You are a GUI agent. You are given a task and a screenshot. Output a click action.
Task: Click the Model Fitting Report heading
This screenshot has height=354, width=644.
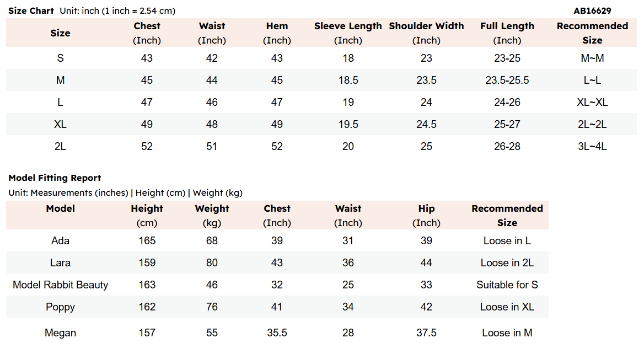[x=55, y=178]
